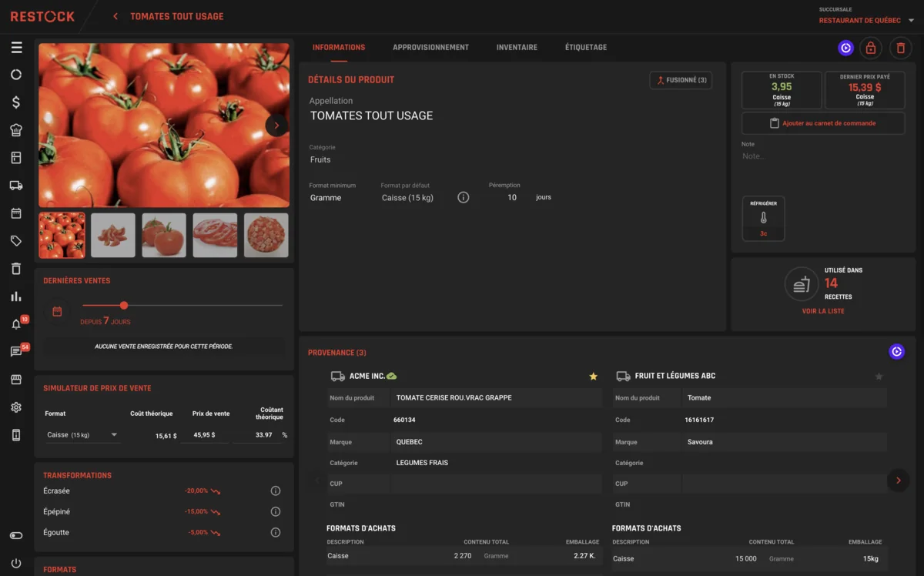924x576 pixels.
Task: Click into the Note text field
Action: (822, 156)
